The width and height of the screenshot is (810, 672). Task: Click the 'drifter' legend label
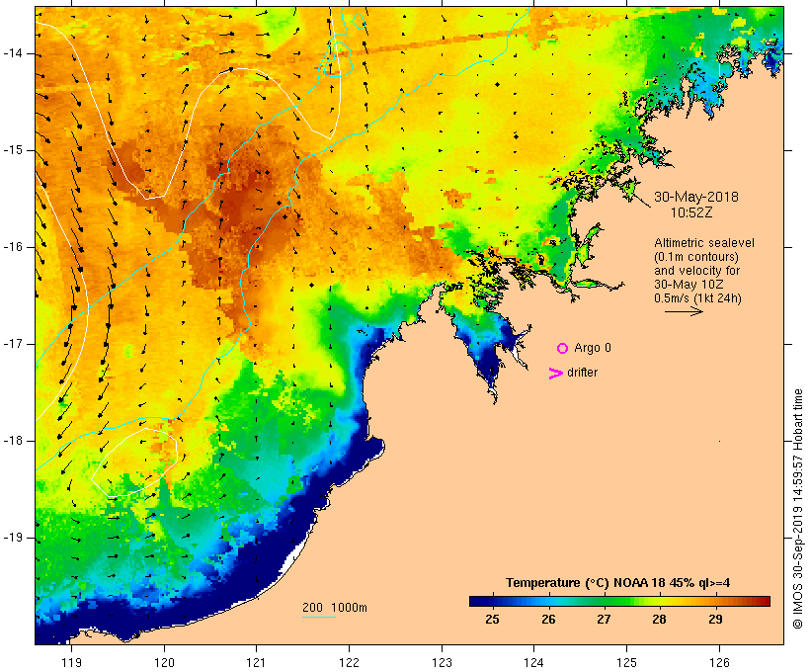[582, 373]
